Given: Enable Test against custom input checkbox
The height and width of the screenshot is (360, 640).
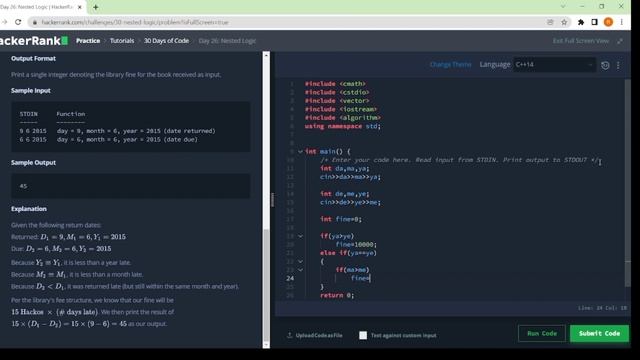Looking at the screenshot, I should tap(363, 336).
